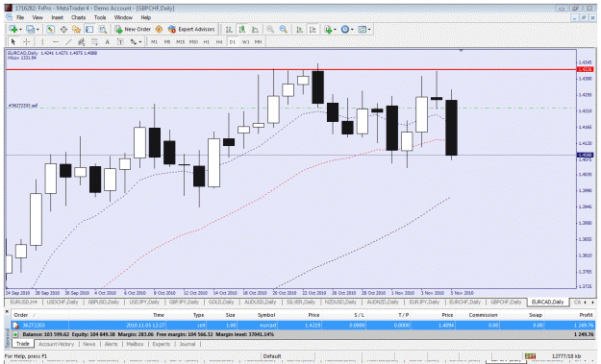Switch to the line chart icon
Viewport: 601px width, 364px height.
(x=255, y=30)
